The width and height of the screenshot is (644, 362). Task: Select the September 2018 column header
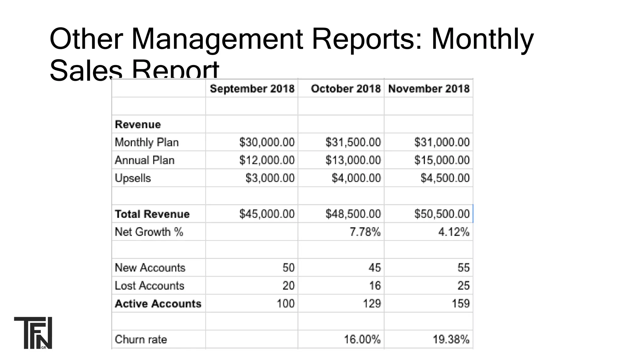252,89
